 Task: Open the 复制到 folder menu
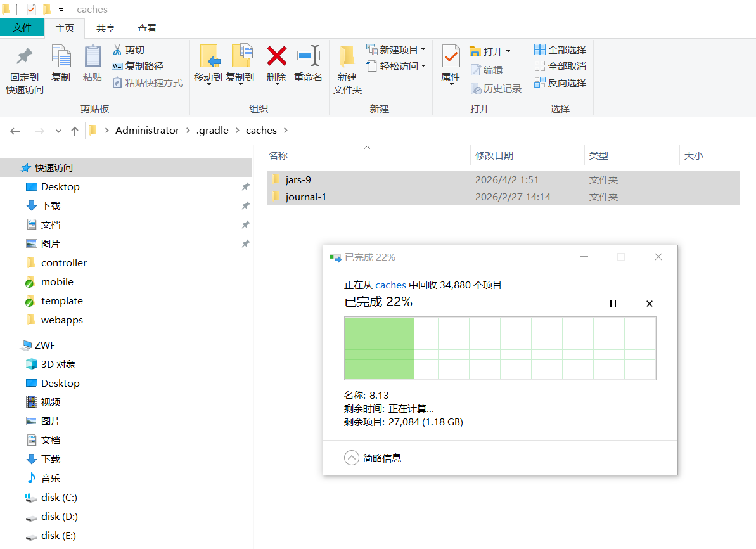[240, 65]
